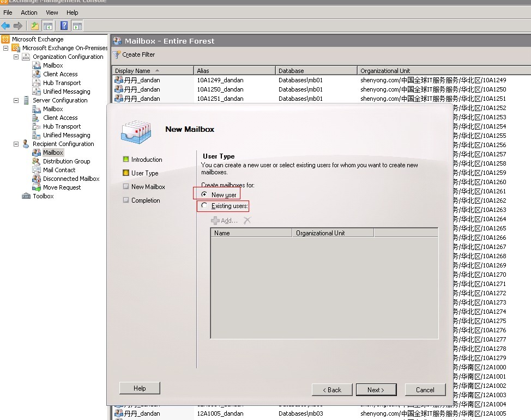531x420 pixels.
Task: Click the Help button in the wizard
Action: [140, 388]
